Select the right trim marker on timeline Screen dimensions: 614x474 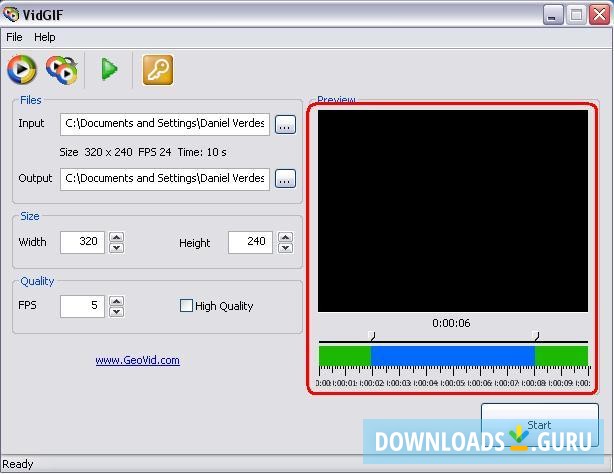coord(536,336)
